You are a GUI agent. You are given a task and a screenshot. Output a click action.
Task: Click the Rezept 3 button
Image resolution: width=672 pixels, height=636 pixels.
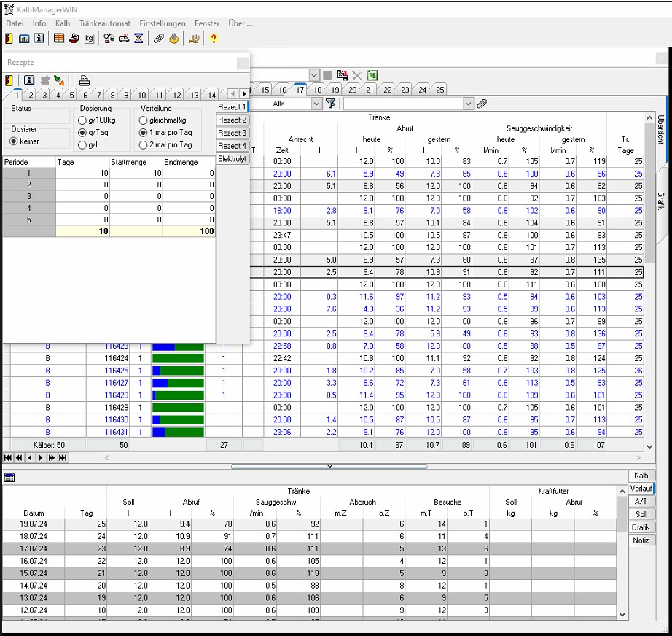click(233, 133)
